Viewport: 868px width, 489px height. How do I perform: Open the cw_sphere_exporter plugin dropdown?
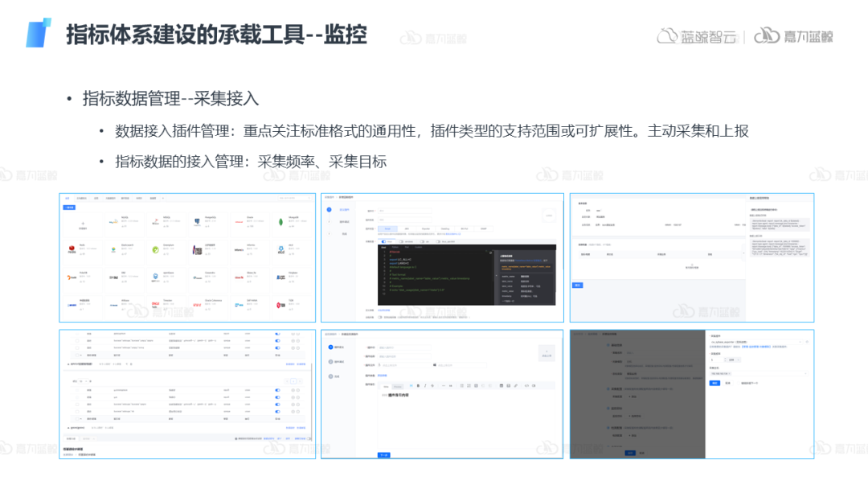756,342
